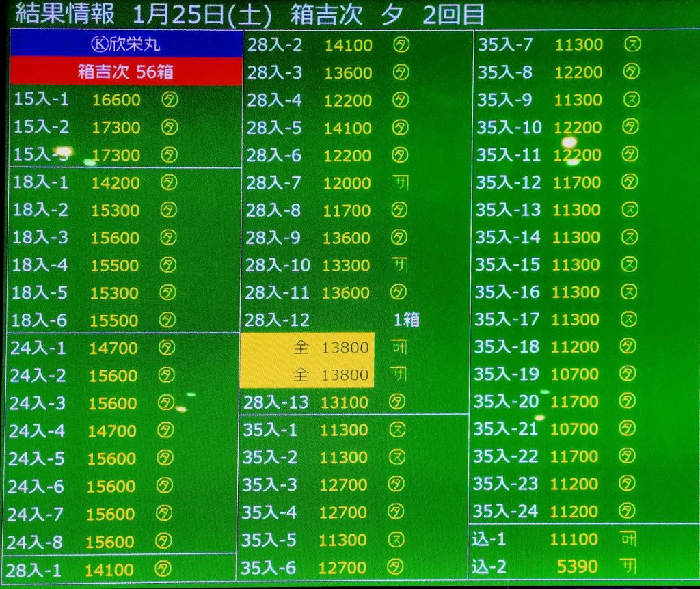Screen dimensions: 700x589
Task: Select the square buyer mark in row 28入-10
Action: (401, 264)
